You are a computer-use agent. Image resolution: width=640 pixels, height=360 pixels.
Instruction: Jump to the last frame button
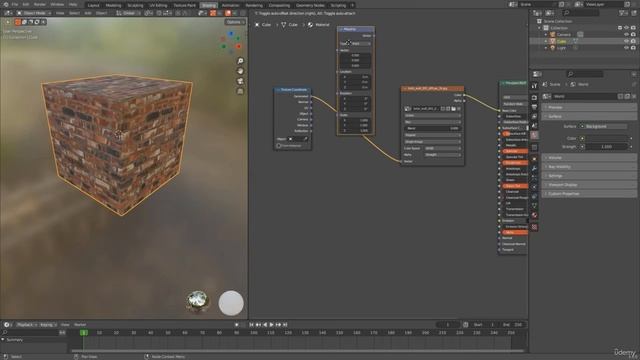coord(285,324)
